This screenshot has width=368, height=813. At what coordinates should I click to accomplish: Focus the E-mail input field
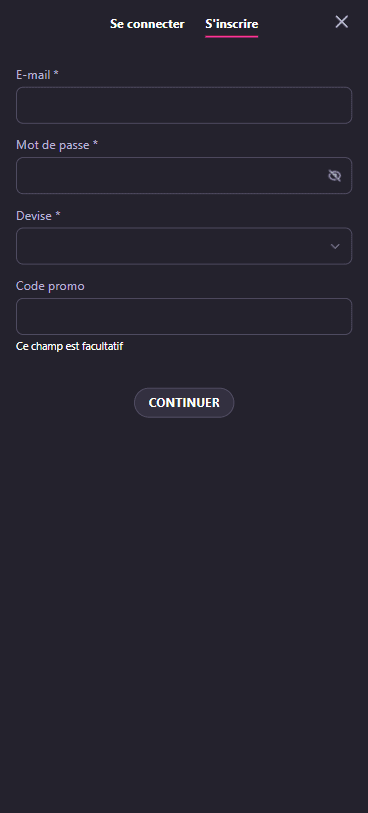click(x=184, y=105)
